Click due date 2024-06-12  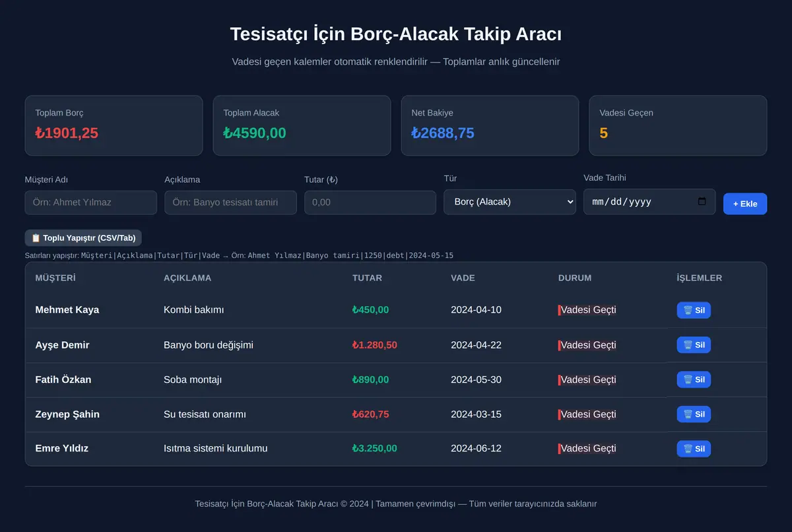point(476,449)
